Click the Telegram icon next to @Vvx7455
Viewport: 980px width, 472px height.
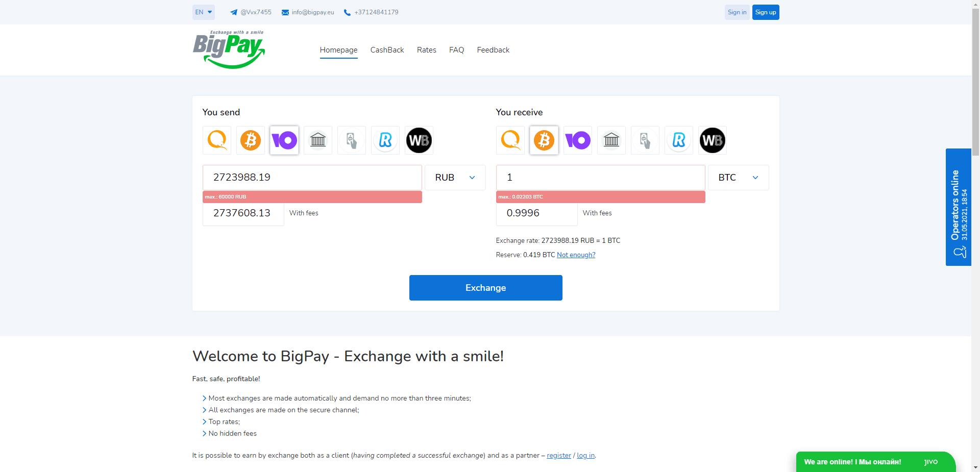(x=233, y=12)
